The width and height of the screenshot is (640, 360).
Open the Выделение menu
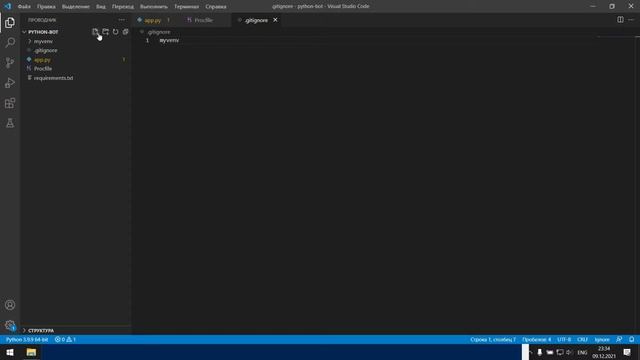point(76,7)
